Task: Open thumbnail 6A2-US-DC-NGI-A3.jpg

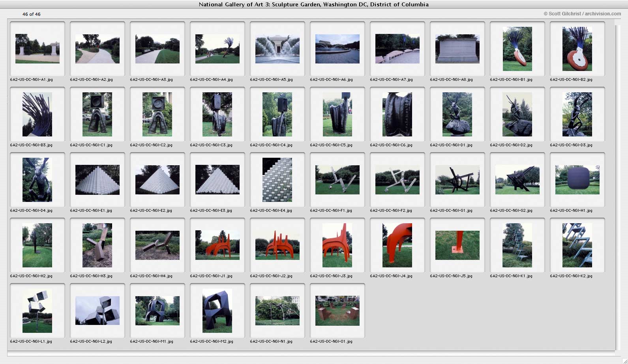Action: coord(157,49)
